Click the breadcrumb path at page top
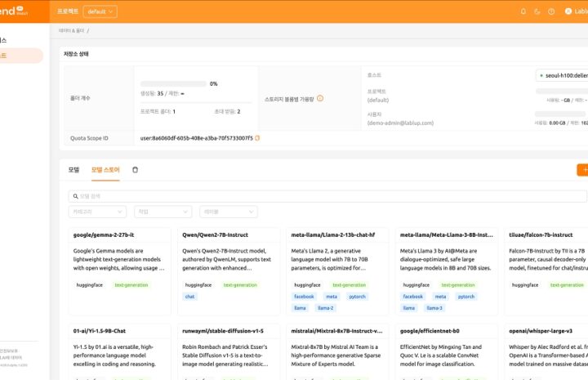 [73, 31]
